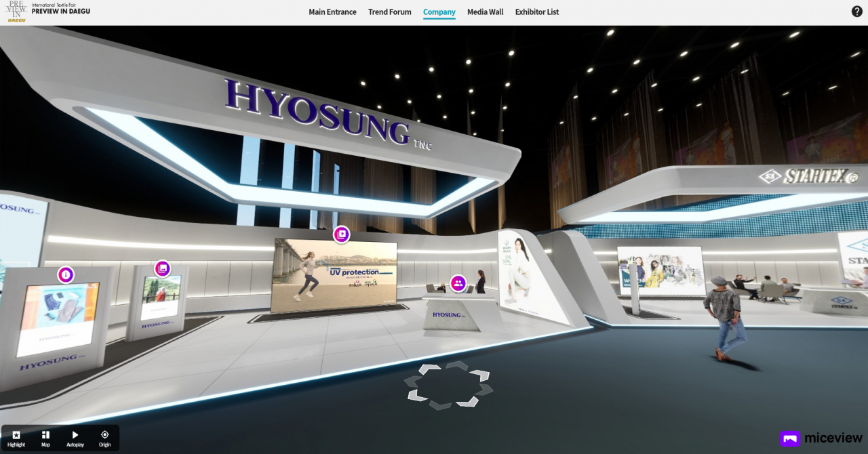Open the Main Entrance tab
This screenshot has width=868, height=454.
(x=332, y=12)
